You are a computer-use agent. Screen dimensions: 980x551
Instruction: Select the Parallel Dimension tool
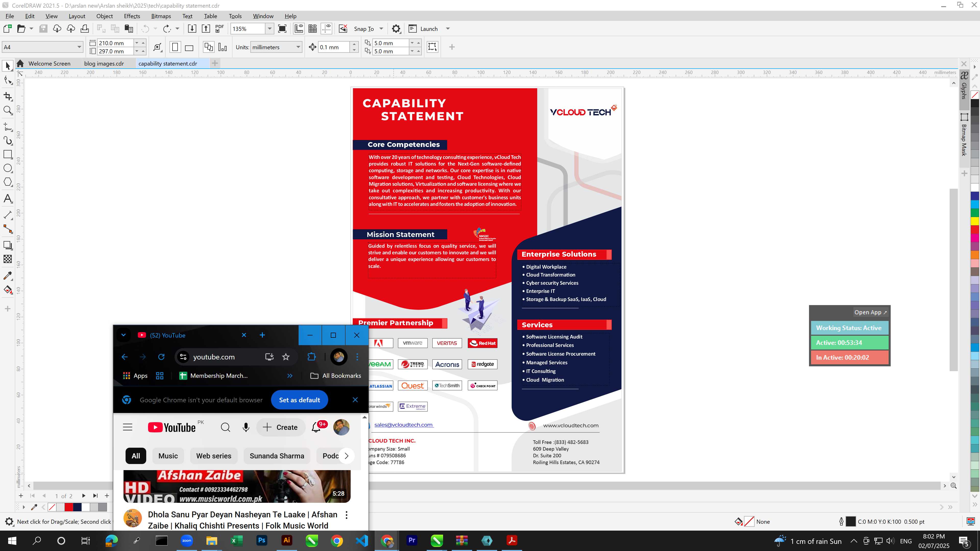pos(8,215)
